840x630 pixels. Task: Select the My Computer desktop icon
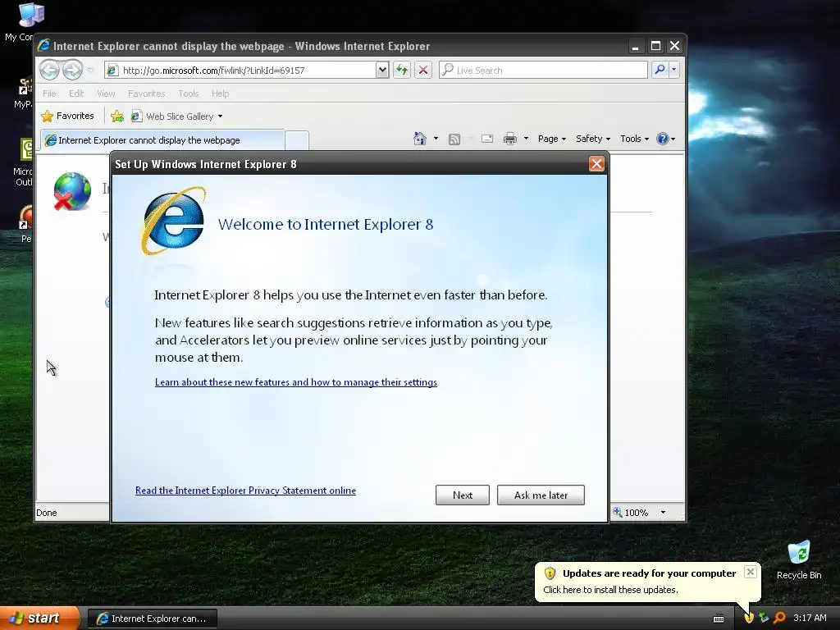click(24, 21)
